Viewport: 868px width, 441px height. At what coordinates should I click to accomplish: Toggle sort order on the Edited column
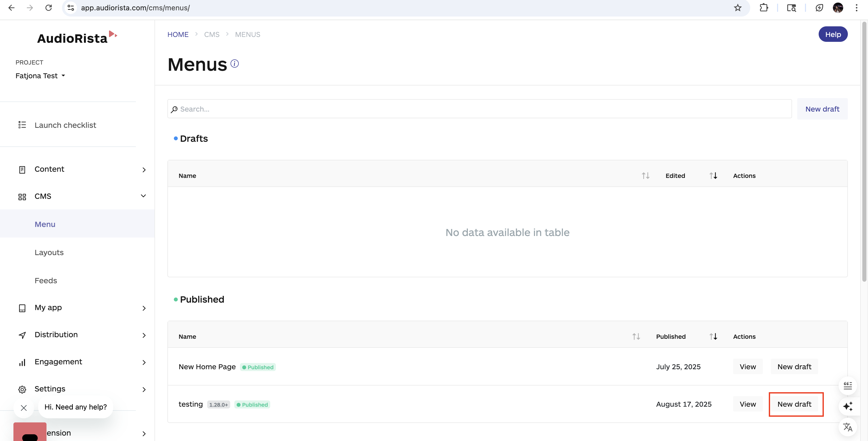coord(714,176)
